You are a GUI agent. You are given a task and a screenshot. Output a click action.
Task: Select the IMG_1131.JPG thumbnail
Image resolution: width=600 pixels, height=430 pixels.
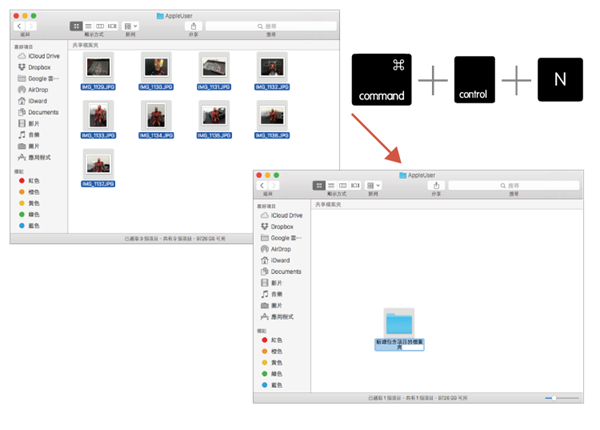[x=214, y=67]
